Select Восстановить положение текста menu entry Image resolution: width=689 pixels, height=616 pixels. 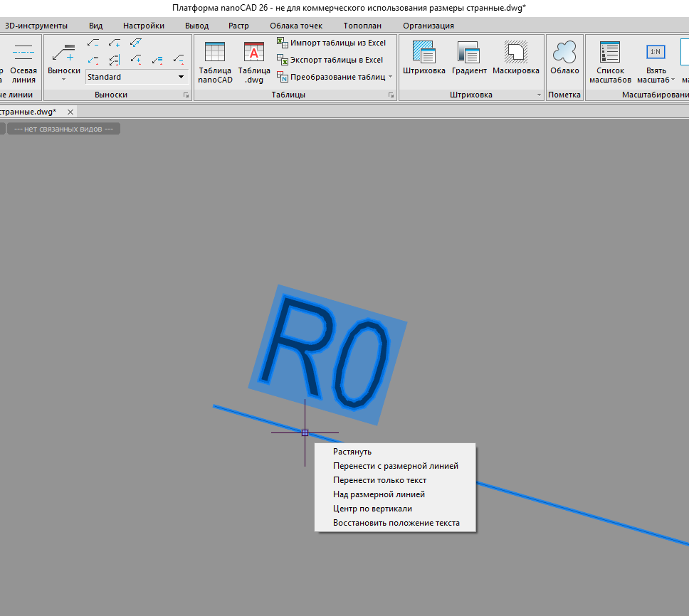[x=396, y=523]
